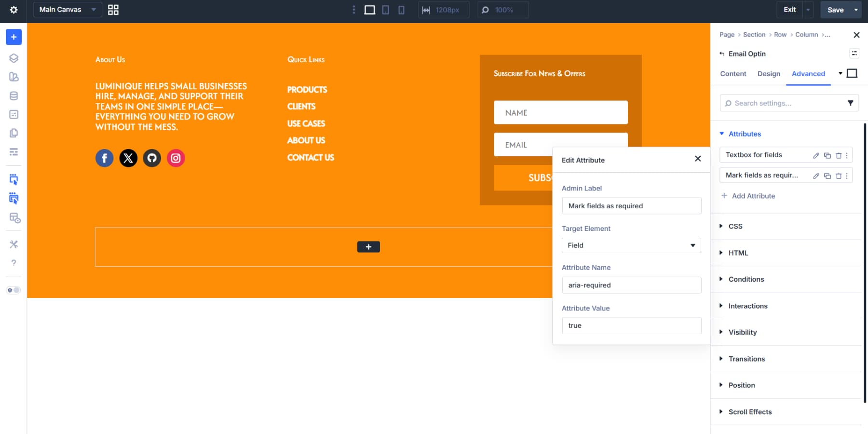Duplicate the Textbox for fields attribute
The width and height of the screenshot is (868, 434).
pyautogui.click(x=827, y=155)
